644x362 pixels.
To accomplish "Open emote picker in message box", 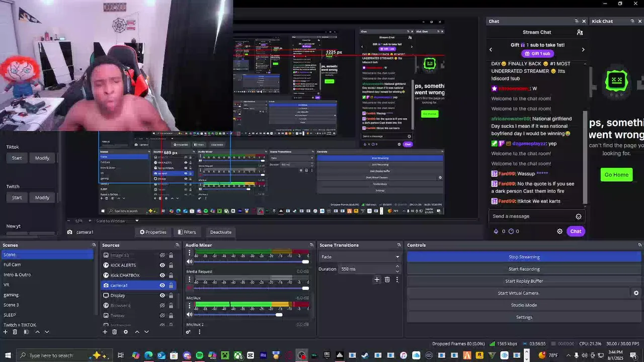I will pos(579,216).
